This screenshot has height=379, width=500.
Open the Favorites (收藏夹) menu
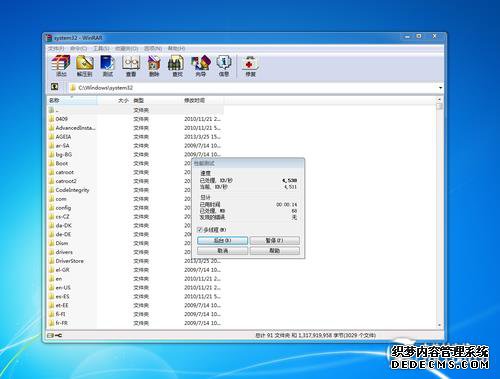(x=127, y=49)
